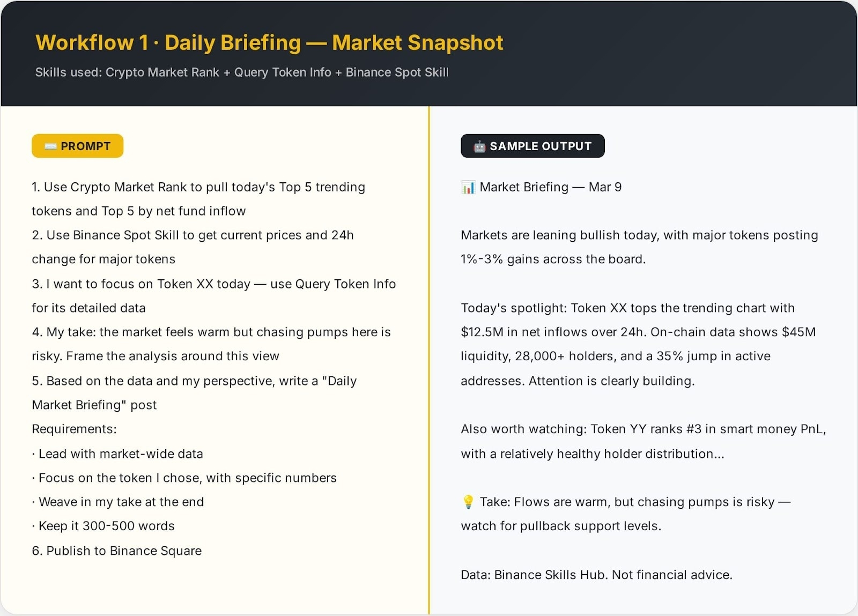Viewport: 858px width, 616px height.
Task: Click the Skills used subtitle line
Action: 242,72
